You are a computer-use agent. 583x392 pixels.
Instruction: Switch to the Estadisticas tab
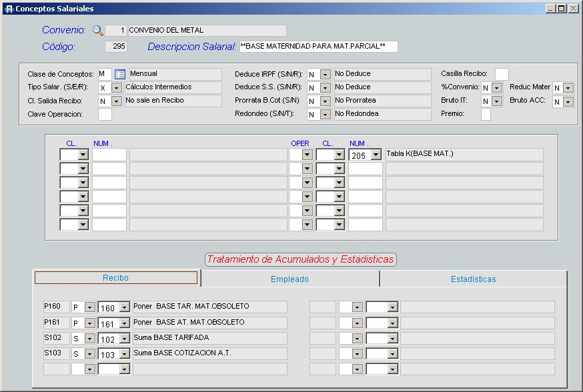click(474, 279)
